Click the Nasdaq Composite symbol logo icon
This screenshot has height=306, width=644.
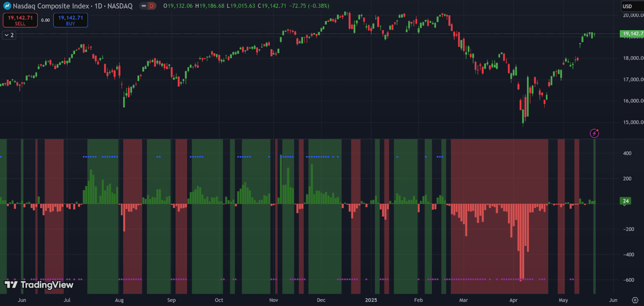[x=7, y=6]
